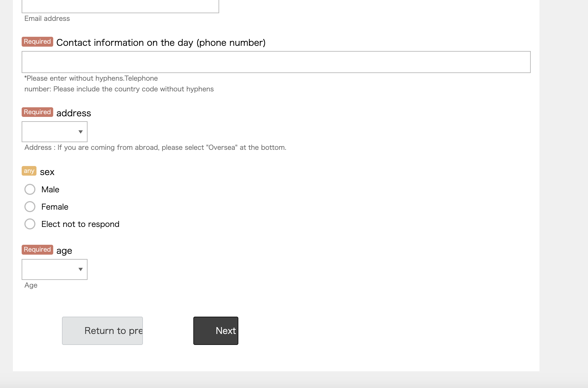Click Required badge beside age

click(37, 249)
